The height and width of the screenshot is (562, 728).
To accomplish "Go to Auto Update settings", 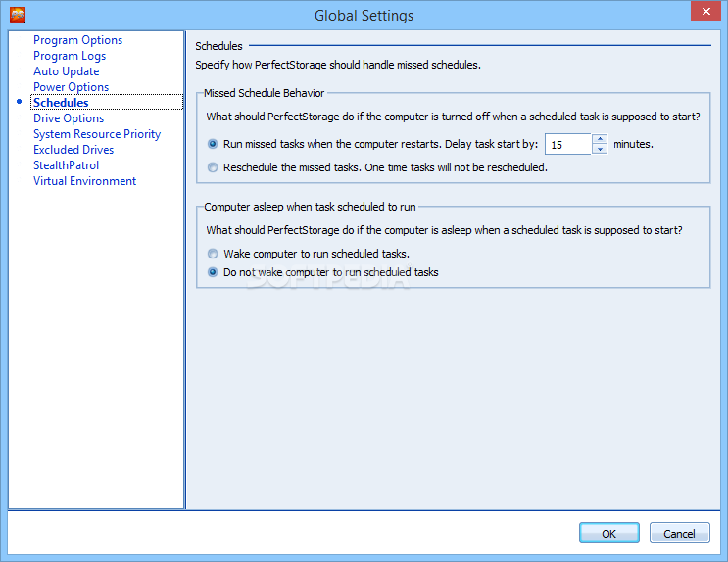I will [66, 71].
